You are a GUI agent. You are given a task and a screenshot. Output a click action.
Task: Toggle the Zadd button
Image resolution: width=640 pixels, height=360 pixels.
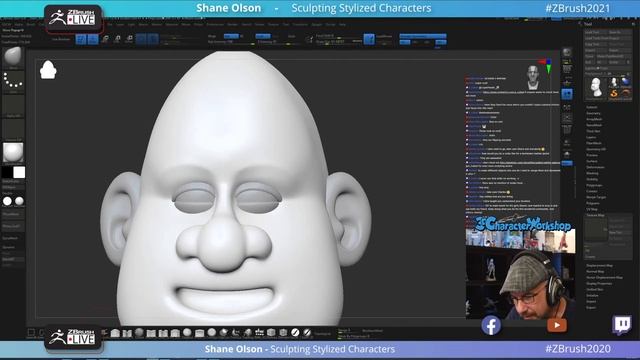pyautogui.click(x=262, y=36)
